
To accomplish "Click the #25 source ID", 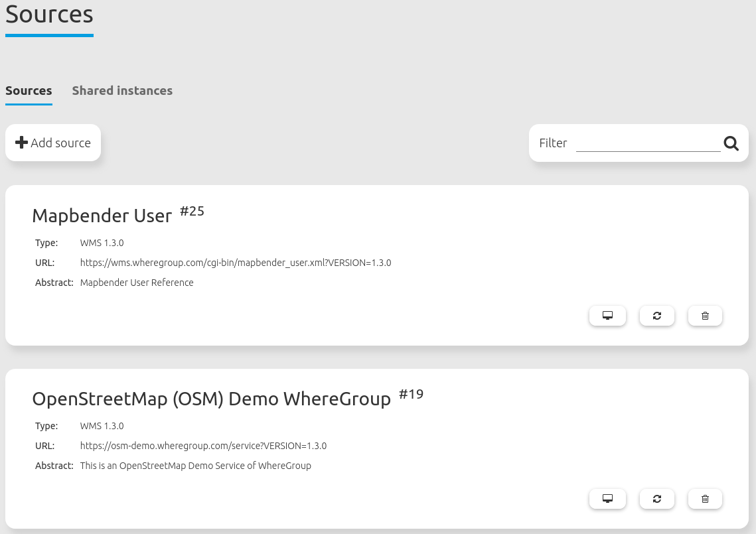I will point(192,212).
